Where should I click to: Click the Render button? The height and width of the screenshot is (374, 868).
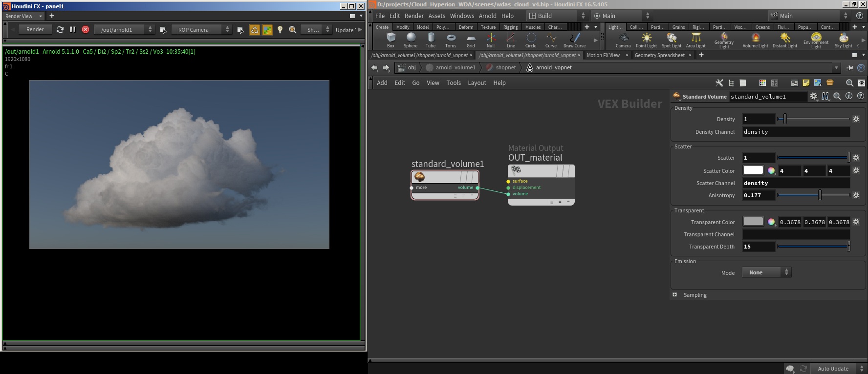tap(35, 29)
